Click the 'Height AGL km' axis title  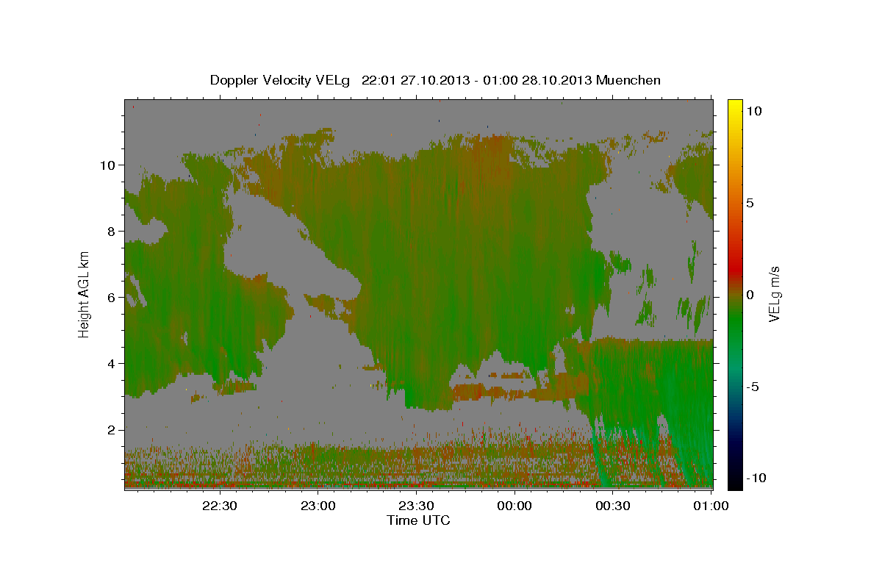85,294
